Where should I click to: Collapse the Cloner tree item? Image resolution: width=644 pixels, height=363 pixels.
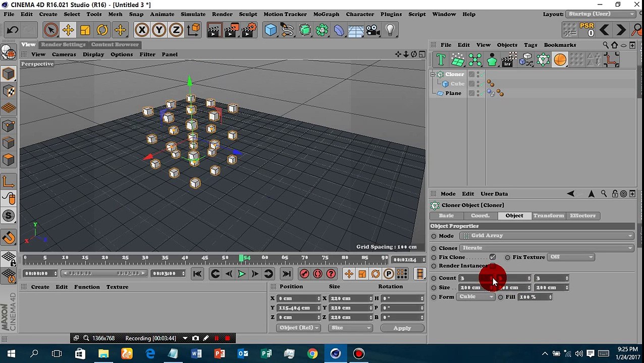433,75
